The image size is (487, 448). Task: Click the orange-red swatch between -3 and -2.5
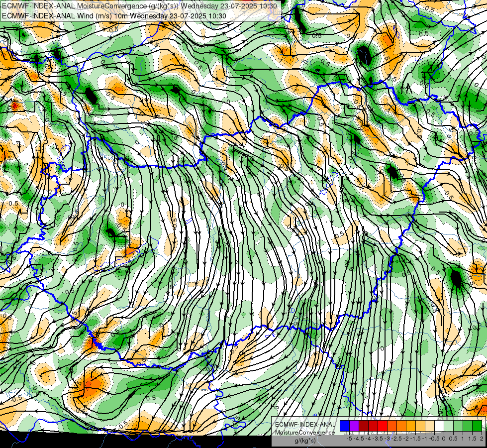(x=392, y=426)
